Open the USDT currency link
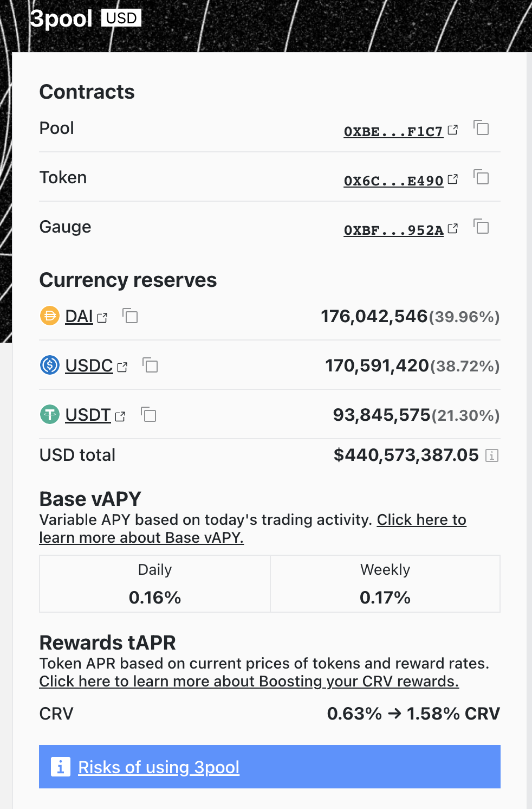This screenshot has height=809, width=532. (88, 415)
